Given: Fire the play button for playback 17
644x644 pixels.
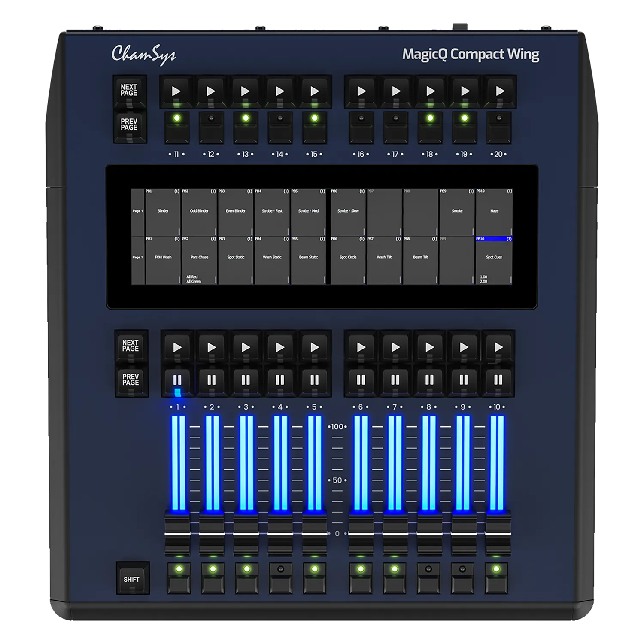Looking at the screenshot, I should [x=396, y=91].
